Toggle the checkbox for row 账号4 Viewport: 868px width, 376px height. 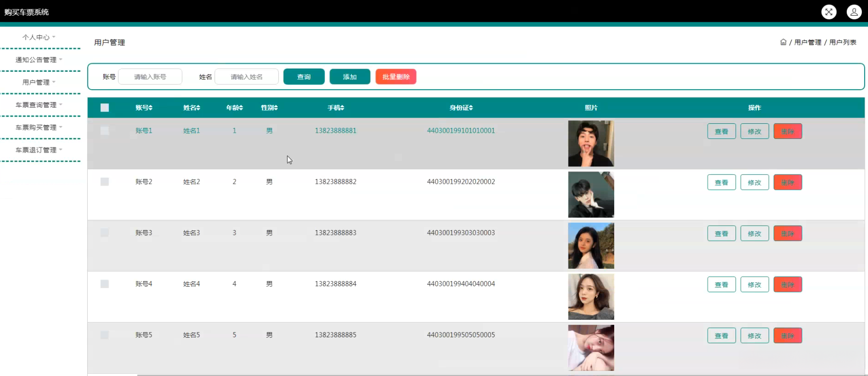click(105, 284)
